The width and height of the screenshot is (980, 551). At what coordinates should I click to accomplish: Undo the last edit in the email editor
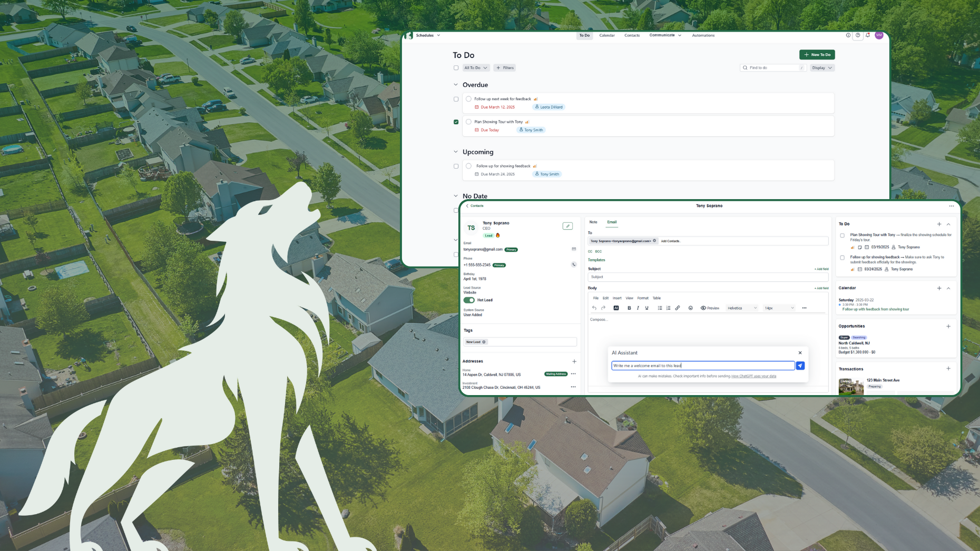click(x=594, y=308)
